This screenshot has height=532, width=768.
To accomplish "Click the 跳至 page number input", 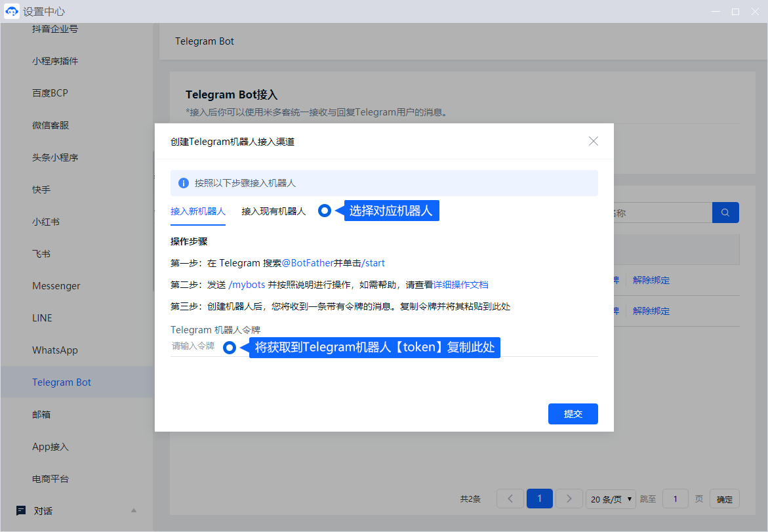I will 675,499.
